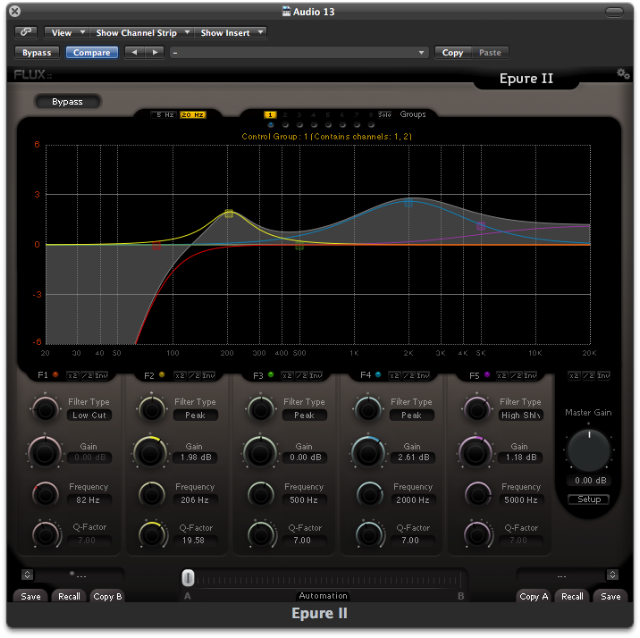Select control group 4 tab

click(313, 115)
